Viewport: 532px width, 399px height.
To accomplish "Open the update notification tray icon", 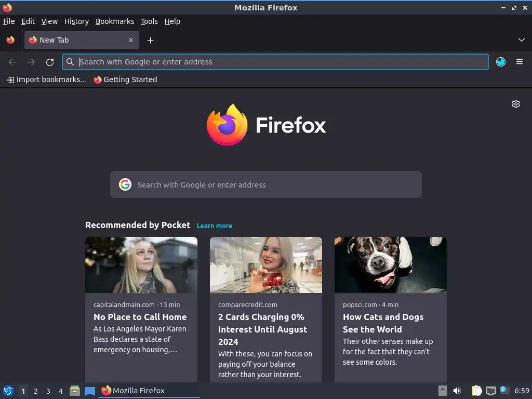I will click(504, 390).
